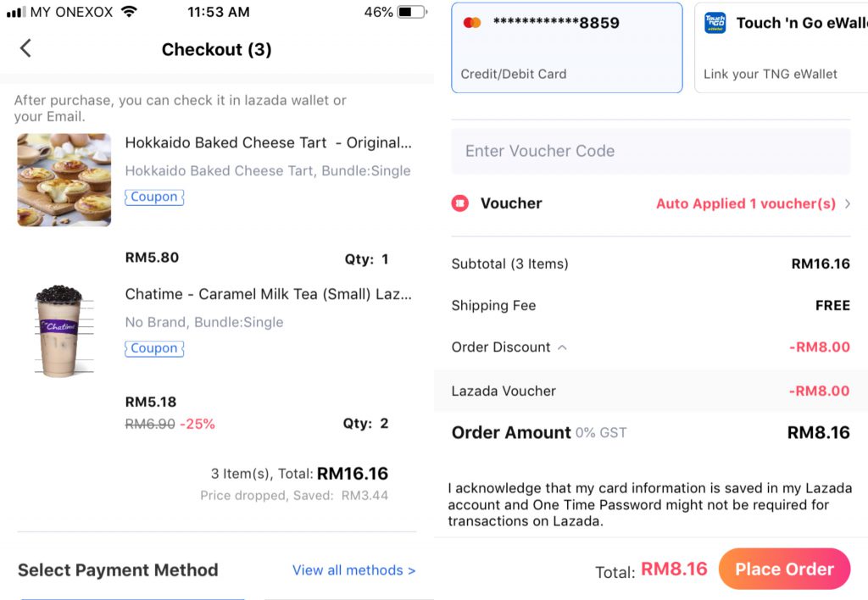This screenshot has height=600, width=868.
Task: Tap the Wi-Fi signal icon
Action: (x=129, y=12)
